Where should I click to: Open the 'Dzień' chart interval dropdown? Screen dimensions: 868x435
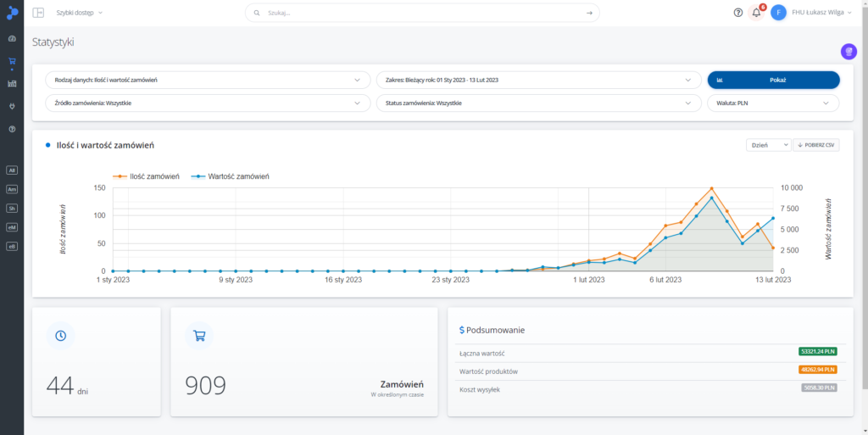point(768,145)
